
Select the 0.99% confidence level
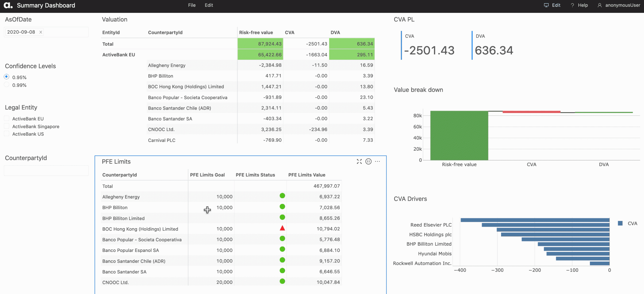(x=7, y=84)
